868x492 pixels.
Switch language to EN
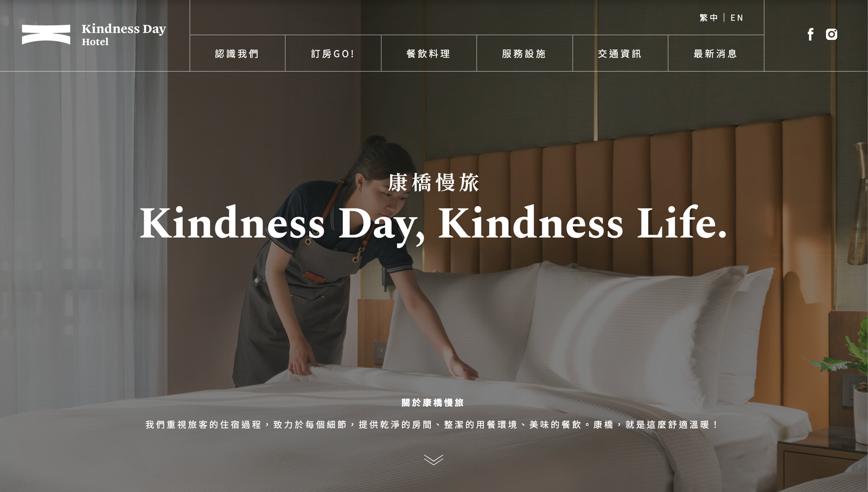tap(737, 18)
